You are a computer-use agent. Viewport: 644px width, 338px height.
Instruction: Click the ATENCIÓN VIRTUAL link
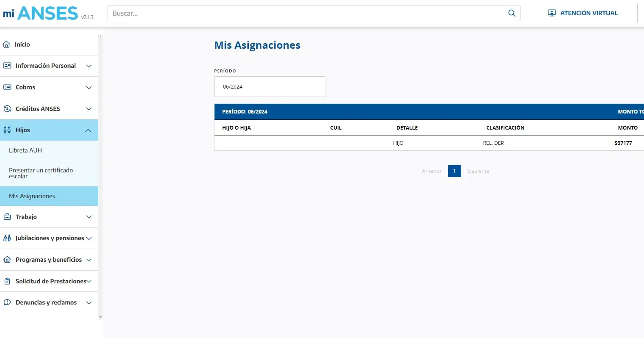tap(589, 13)
